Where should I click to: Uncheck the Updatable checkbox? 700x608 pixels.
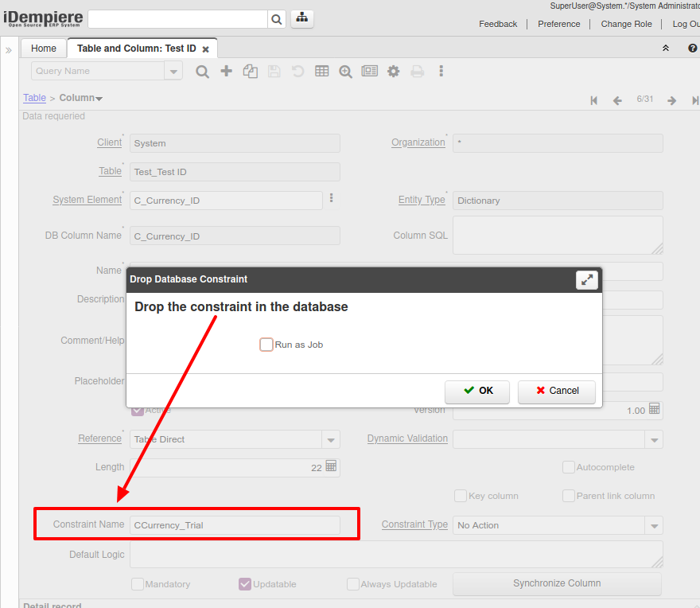coord(245,584)
